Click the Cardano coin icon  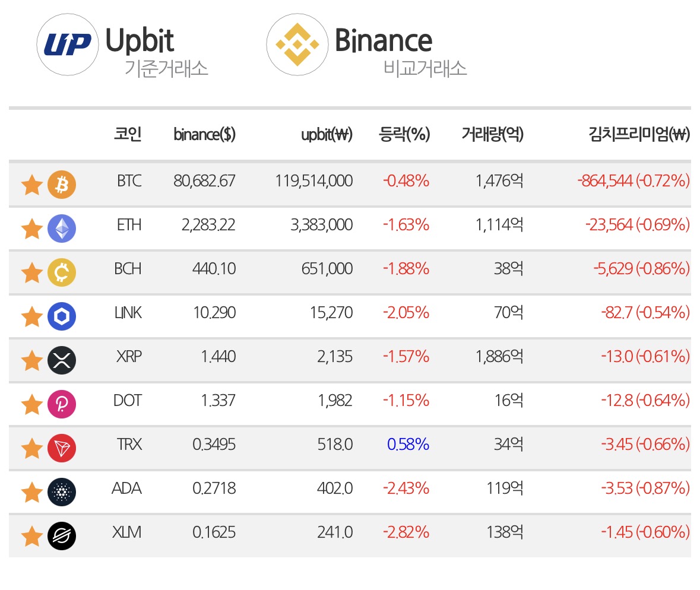[62, 492]
